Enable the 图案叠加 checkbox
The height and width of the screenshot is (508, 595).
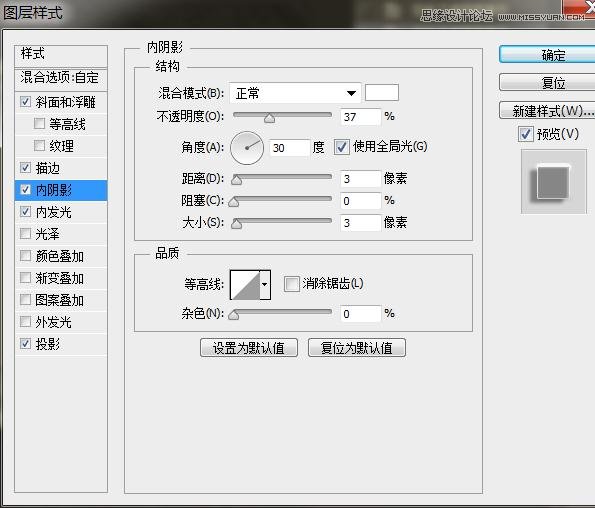point(25,299)
